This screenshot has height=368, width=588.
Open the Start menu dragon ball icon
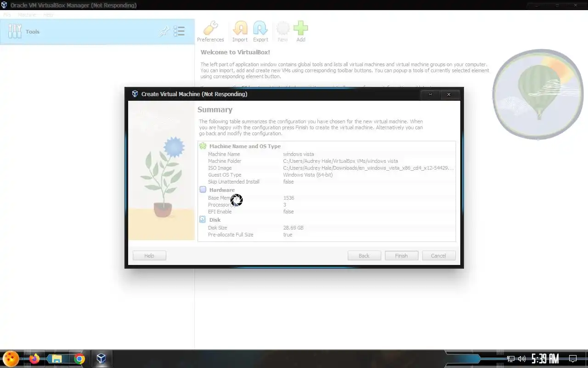pyautogui.click(x=11, y=359)
